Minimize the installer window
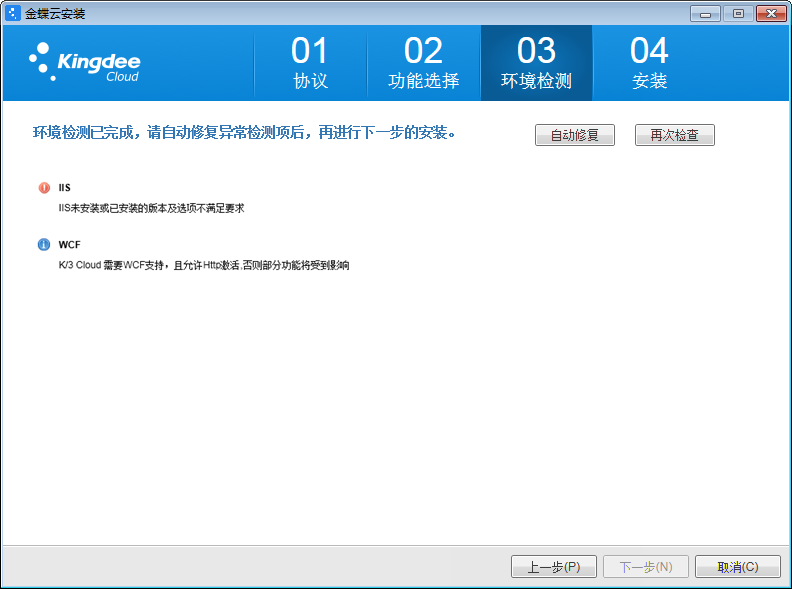792x589 pixels. (706, 14)
